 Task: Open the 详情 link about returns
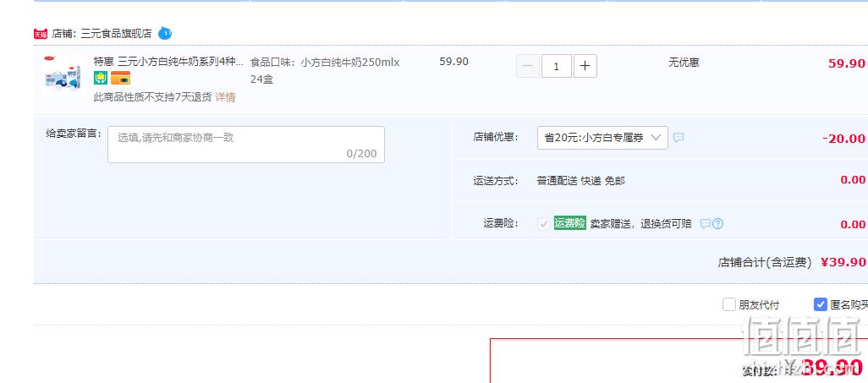[x=225, y=97]
